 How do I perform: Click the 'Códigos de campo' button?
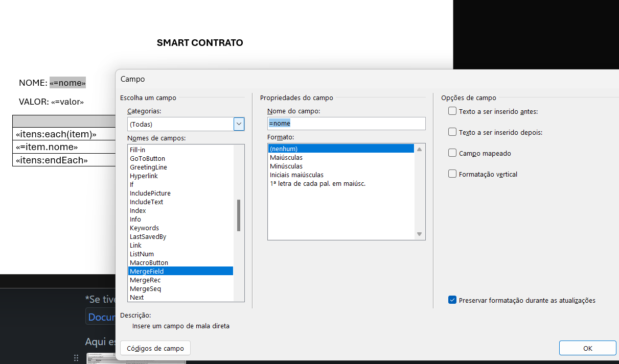[155, 348]
